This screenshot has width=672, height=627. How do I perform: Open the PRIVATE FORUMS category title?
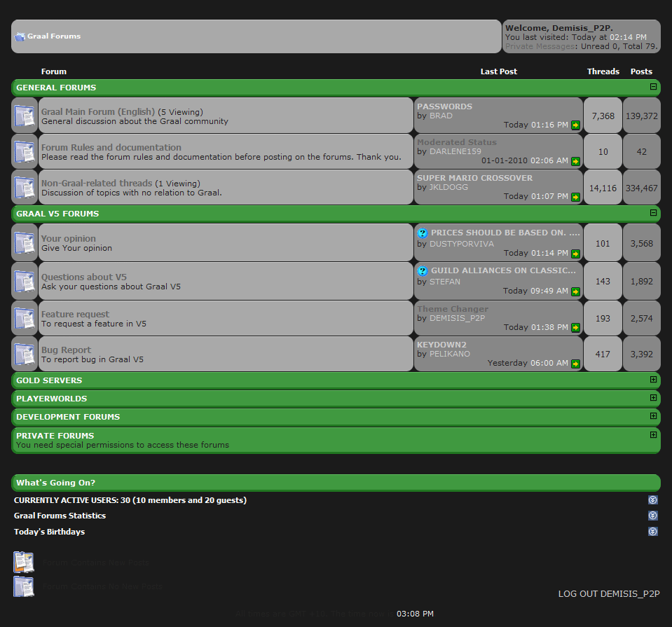pyautogui.click(x=55, y=436)
